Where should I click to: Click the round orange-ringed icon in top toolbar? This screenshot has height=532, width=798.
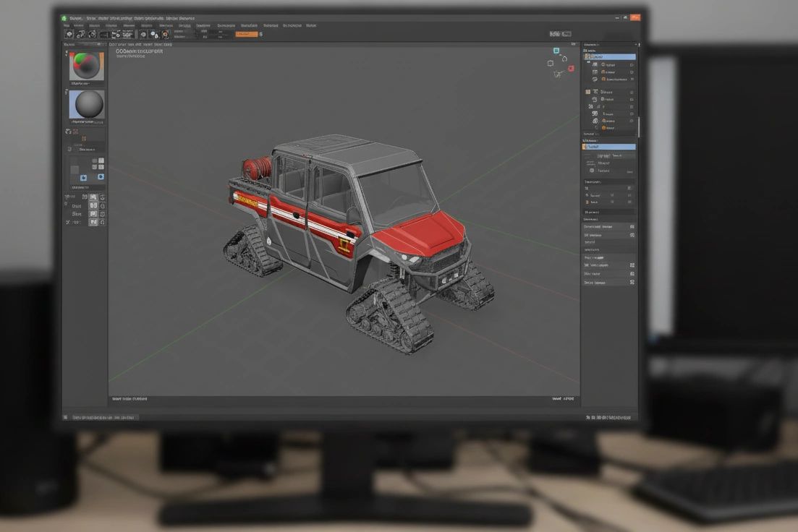[x=165, y=34]
